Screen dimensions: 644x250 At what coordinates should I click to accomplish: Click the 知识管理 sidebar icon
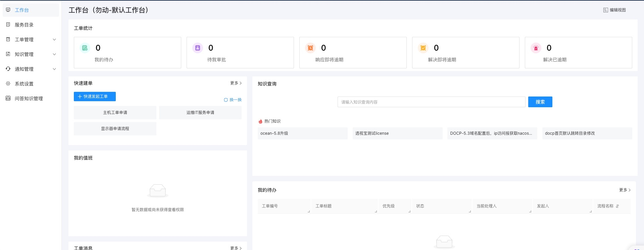(8, 54)
